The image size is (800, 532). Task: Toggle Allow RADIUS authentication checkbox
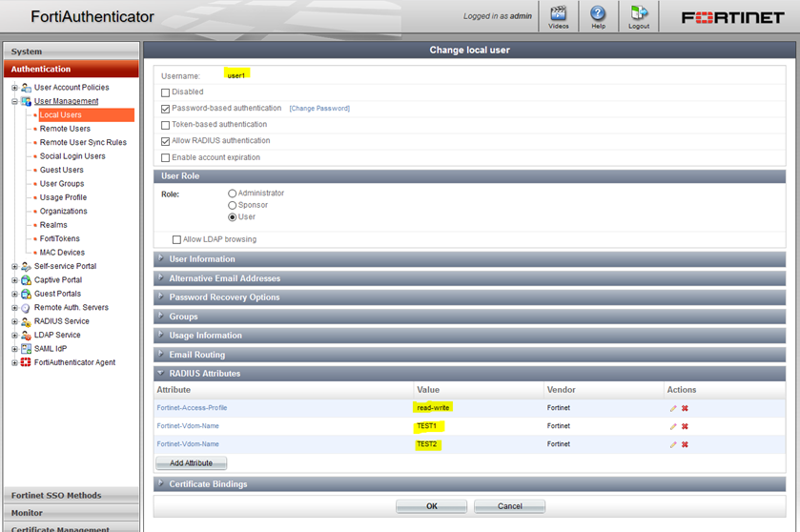[166, 141]
